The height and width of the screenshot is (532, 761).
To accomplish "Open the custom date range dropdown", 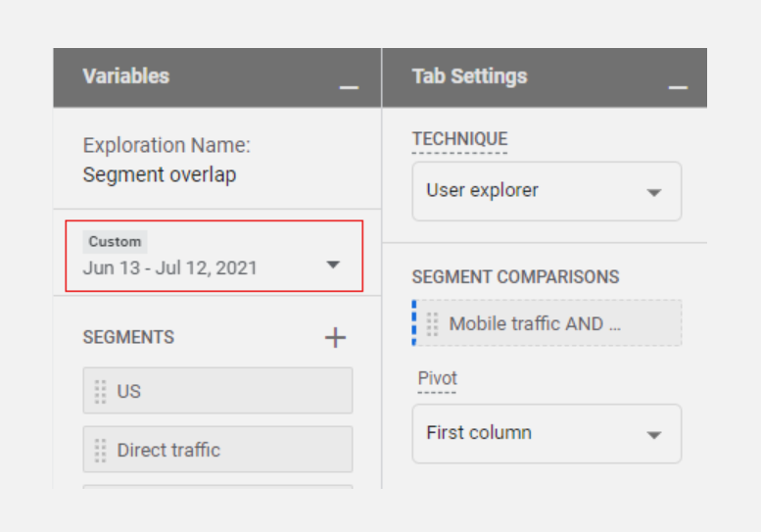I will 214,256.
